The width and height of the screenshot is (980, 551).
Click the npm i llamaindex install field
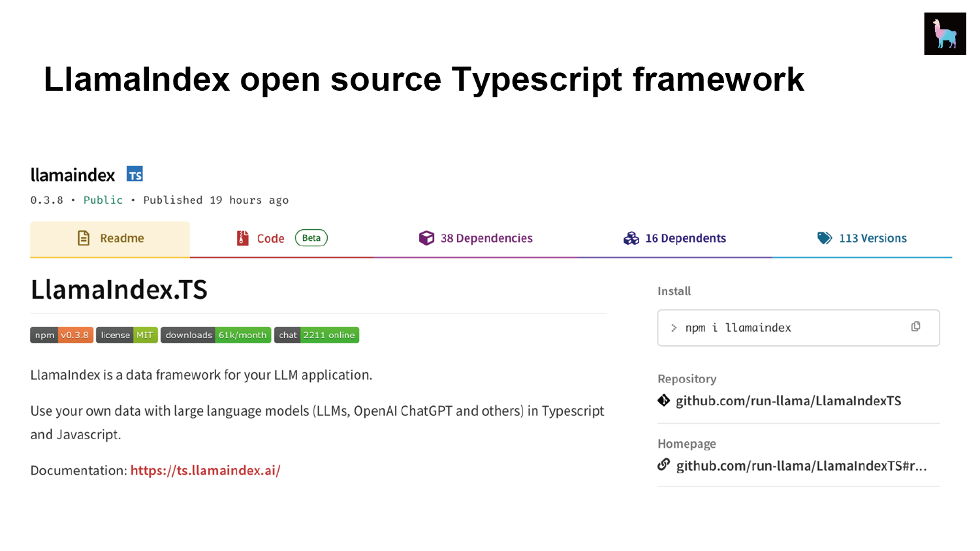tap(798, 328)
